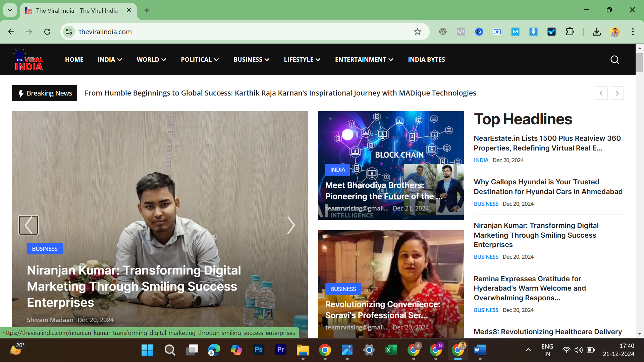Click scrollbar down arrow
Image resolution: width=644 pixels, height=362 pixels.
(x=640, y=334)
